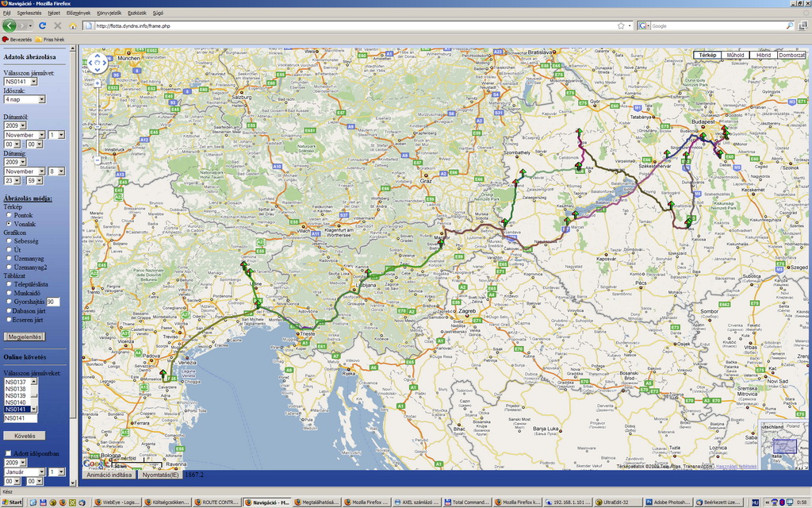This screenshot has width=812, height=508.
Task: Click the Gyorshajtás speed limit input field
Action: tap(54, 302)
